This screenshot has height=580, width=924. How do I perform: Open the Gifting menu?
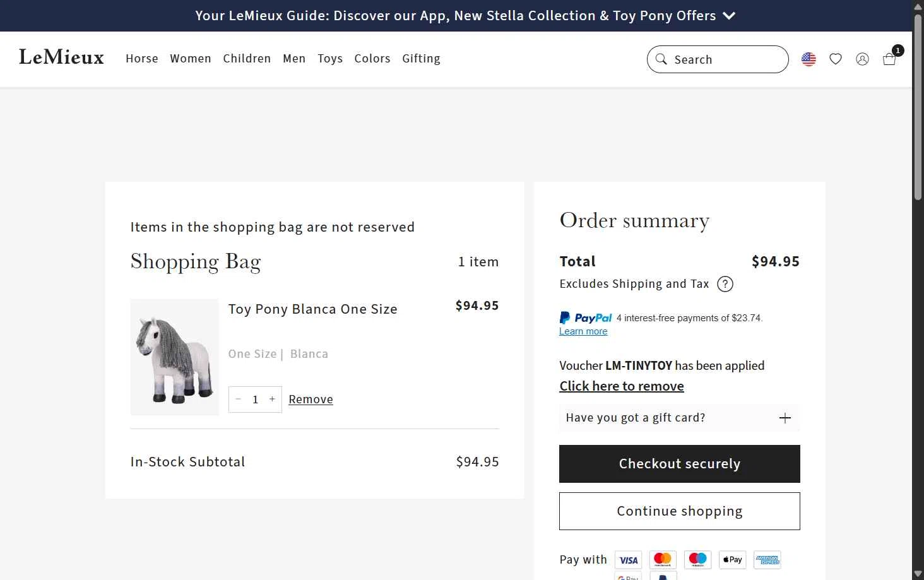pyautogui.click(x=421, y=59)
